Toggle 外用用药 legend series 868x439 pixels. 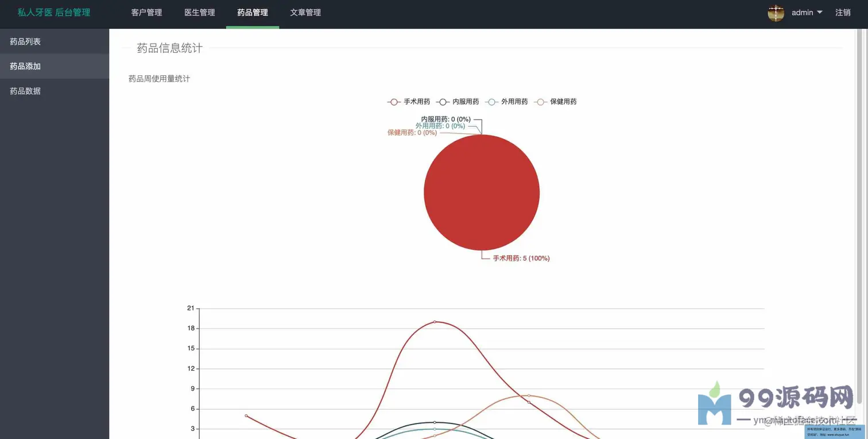click(x=506, y=102)
